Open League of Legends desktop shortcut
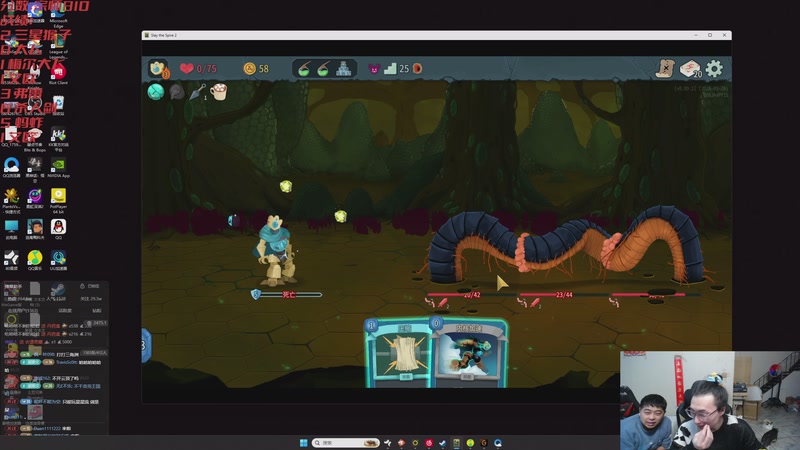The width and height of the screenshot is (800, 450). point(58,47)
